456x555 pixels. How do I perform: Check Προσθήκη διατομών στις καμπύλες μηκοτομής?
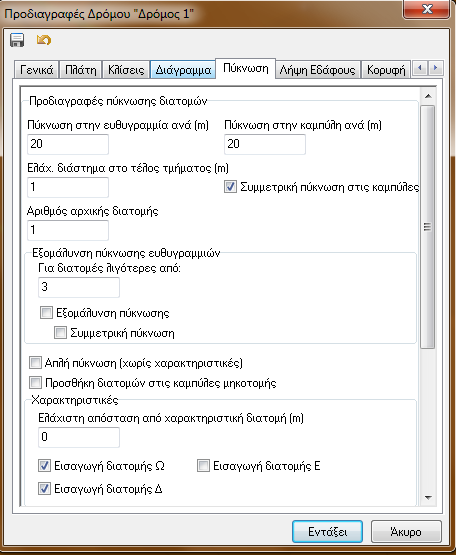[35, 382]
